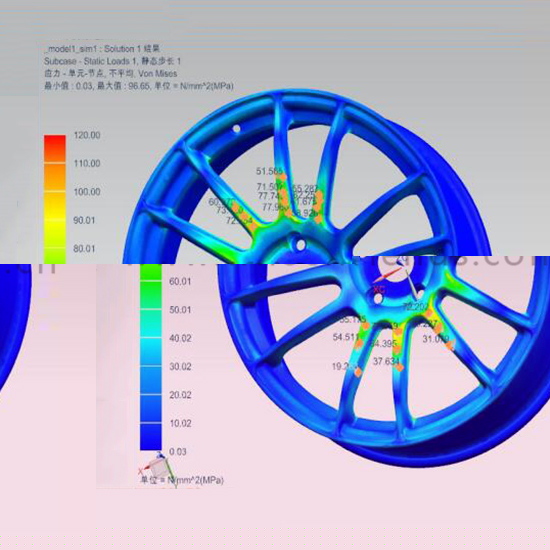The width and height of the screenshot is (550, 550).
Task: Select the 80.01 legend value
Action: tap(84, 249)
